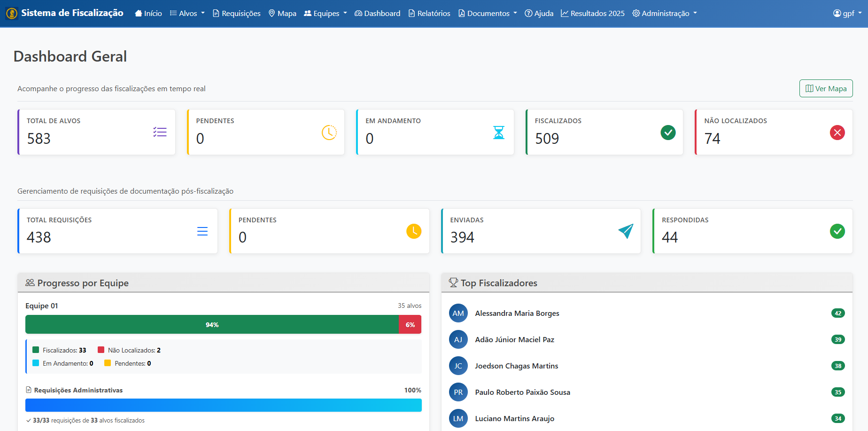
Task: Click the green checkmark icon in Respondidas card
Action: pos(837,231)
